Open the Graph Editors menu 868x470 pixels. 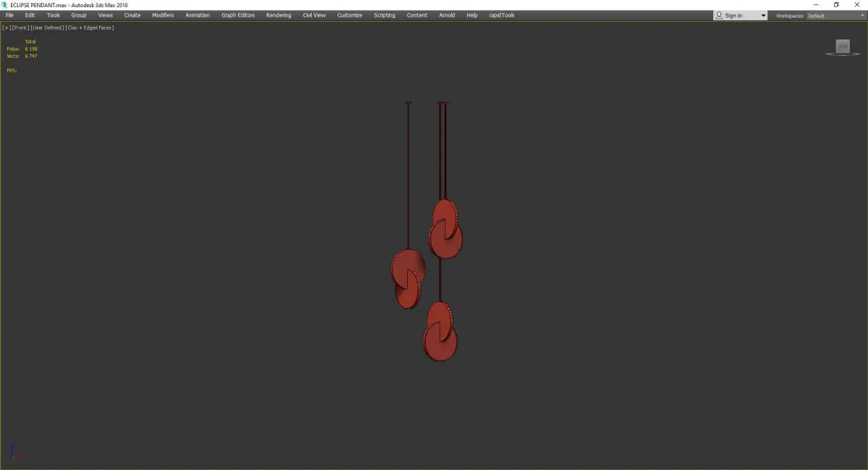(x=238, y=15)
